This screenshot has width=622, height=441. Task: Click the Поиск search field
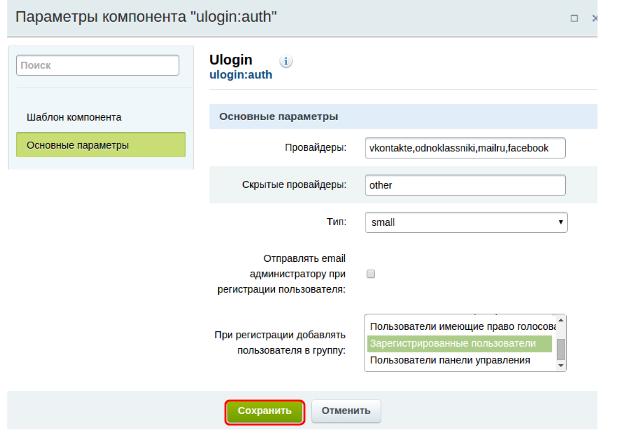98,65
